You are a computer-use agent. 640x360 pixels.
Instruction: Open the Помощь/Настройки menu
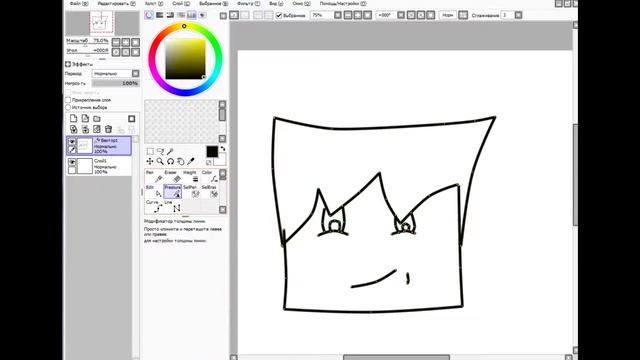point(343,3)
